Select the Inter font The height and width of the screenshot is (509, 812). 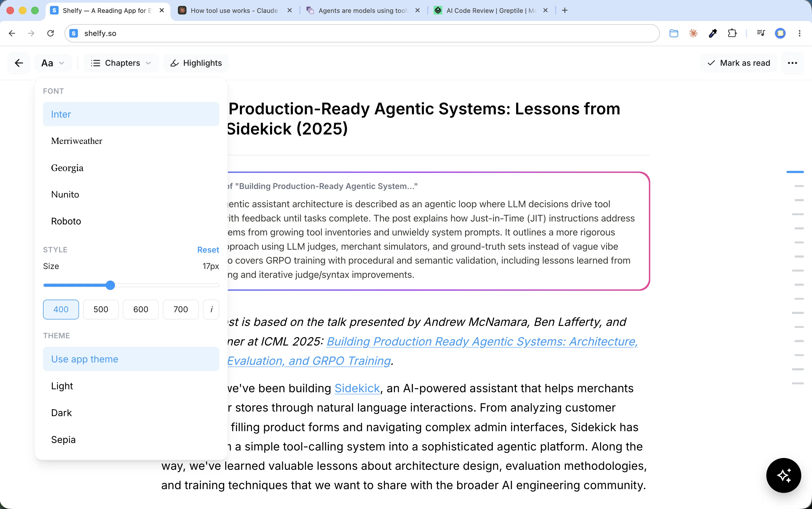pos(131,114)
